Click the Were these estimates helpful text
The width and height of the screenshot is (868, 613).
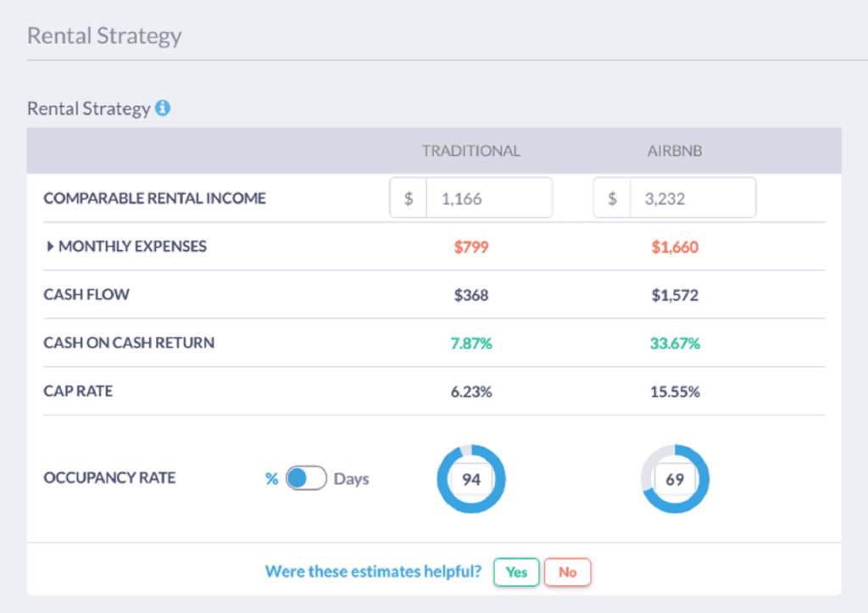(x=373, y=571)
